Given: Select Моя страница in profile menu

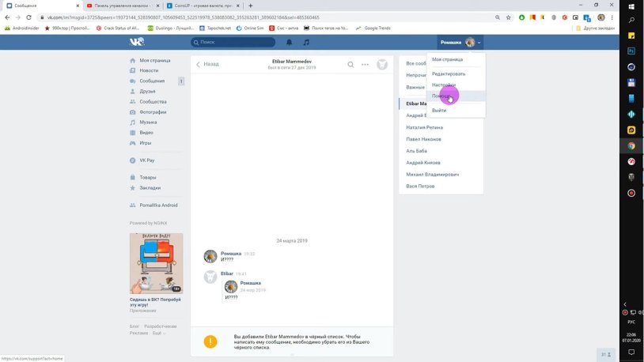Looking at the screenshot, I should (447, 59).
